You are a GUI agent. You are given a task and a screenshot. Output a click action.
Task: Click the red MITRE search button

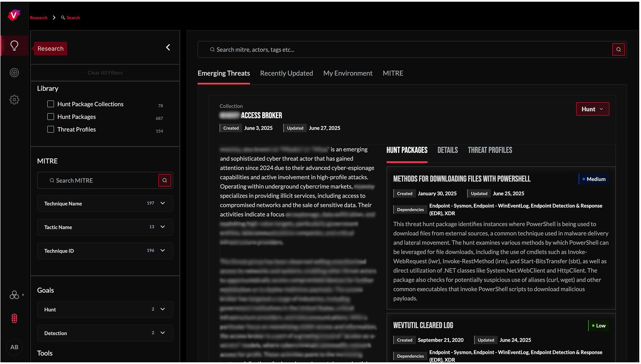tap(165, 180)
